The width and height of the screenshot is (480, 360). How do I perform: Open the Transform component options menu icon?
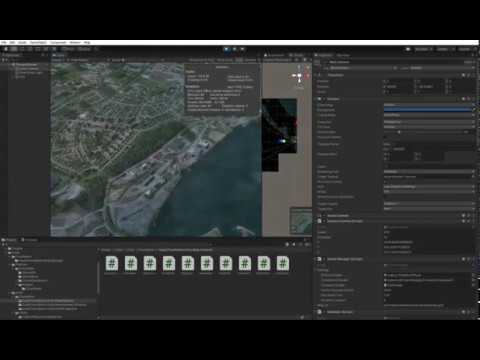point(474,75)
